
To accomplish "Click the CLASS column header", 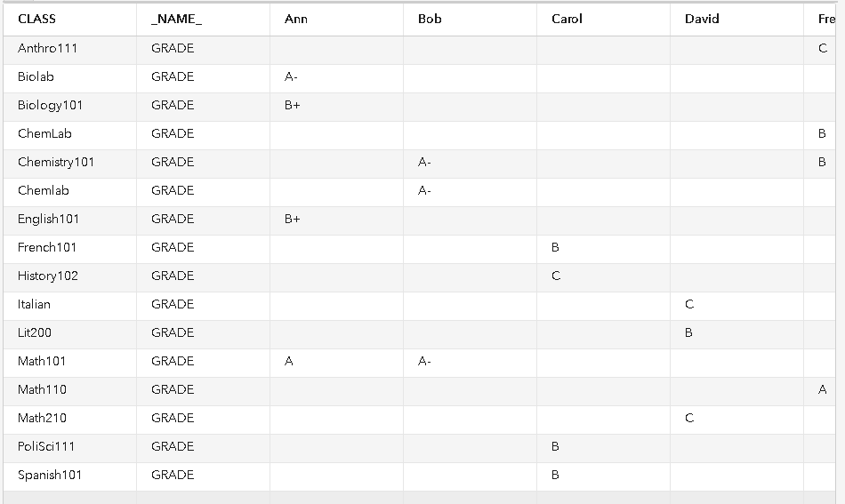I will [36, 19].
